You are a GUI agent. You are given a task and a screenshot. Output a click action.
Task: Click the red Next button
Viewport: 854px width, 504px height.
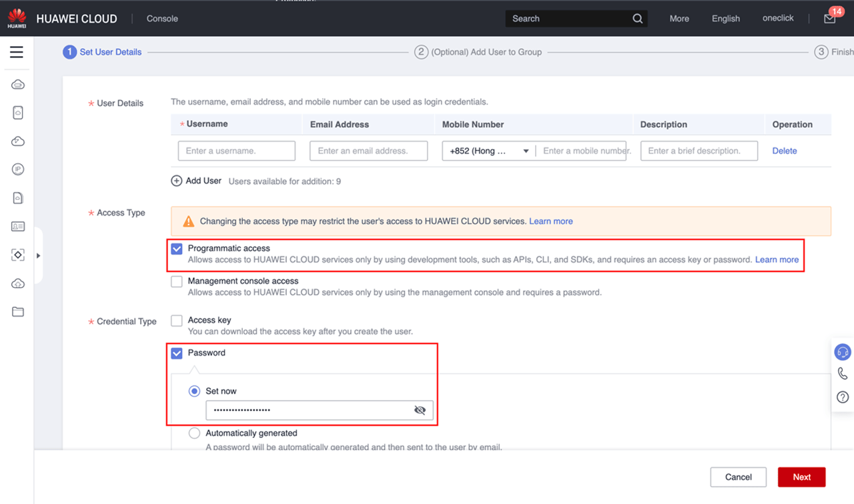click(801, 477)
